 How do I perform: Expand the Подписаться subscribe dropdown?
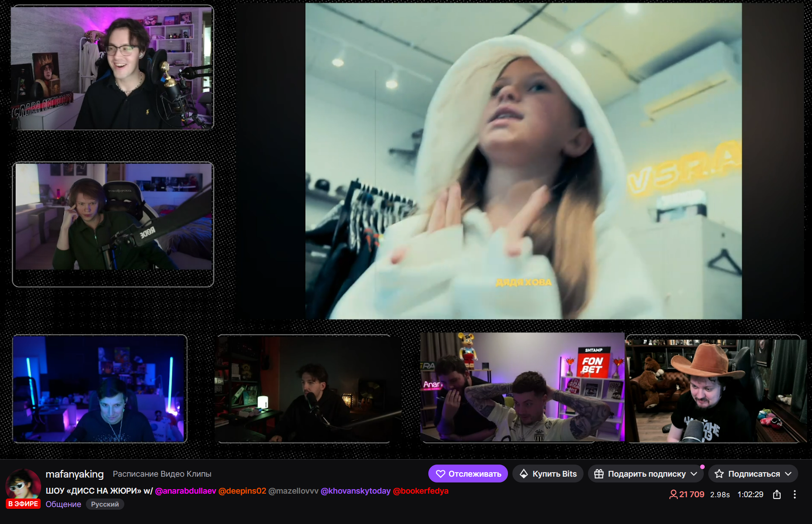click(753, 474)
